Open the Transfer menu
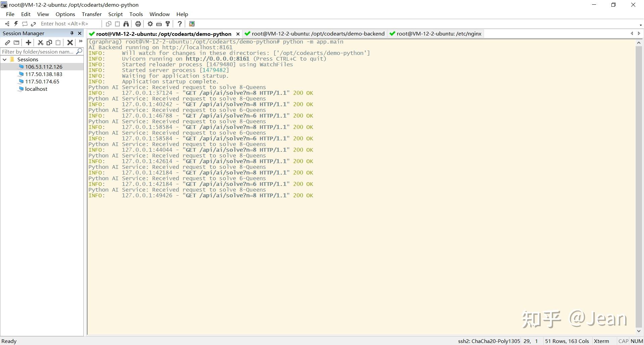 pos(92,14)
